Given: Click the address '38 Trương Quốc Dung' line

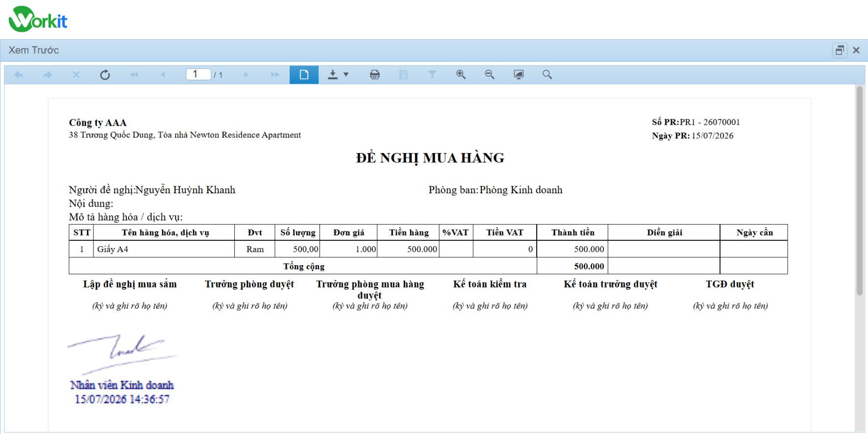Looking at the screenshot, I should pyautogui.click(x=185, y=135).
